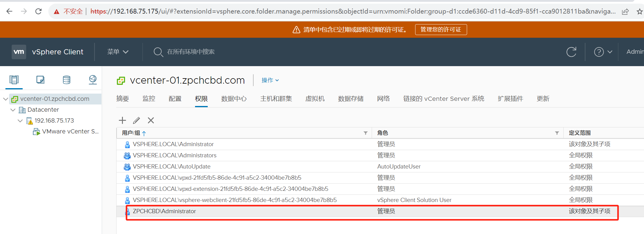
Task: Click the 管理您的许可证 button
Action: 441,30
